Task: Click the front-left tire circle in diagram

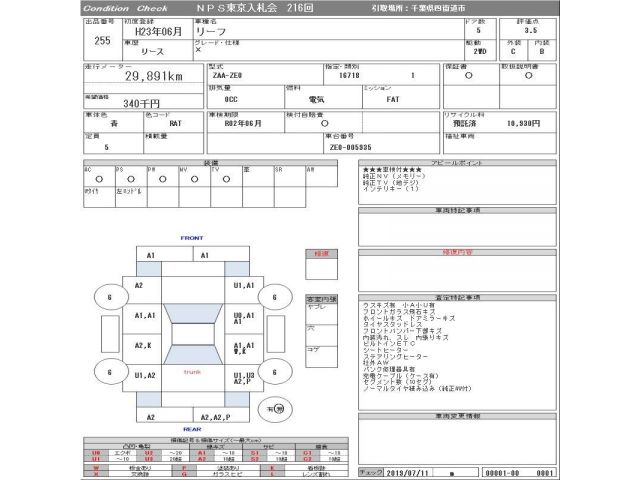Action: pyautogui.click(x=110, y=297)
